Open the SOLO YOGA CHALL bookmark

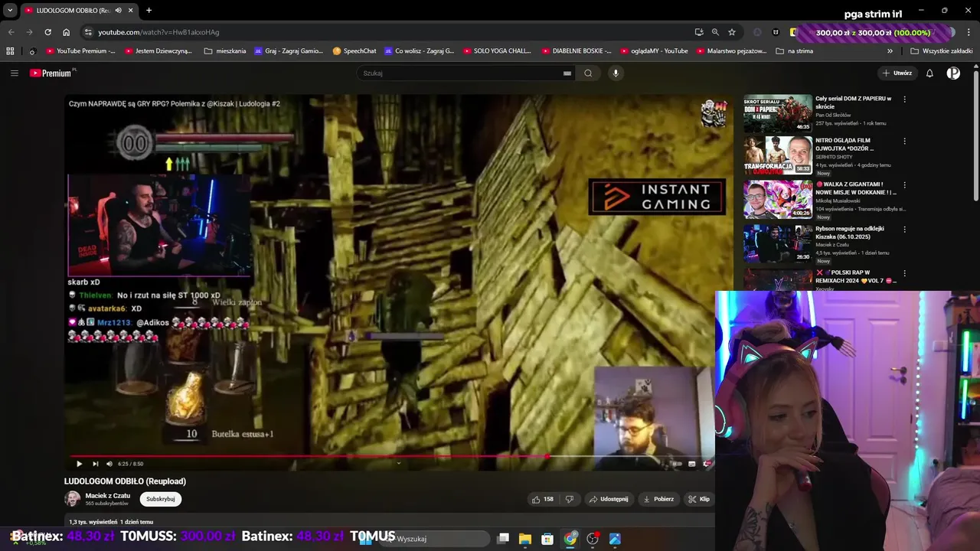click(x=497, y=51)
